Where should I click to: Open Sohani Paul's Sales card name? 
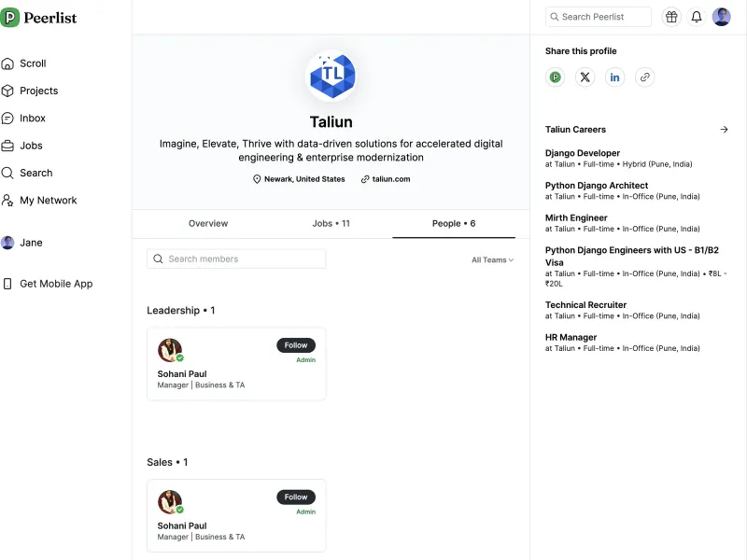182,526
